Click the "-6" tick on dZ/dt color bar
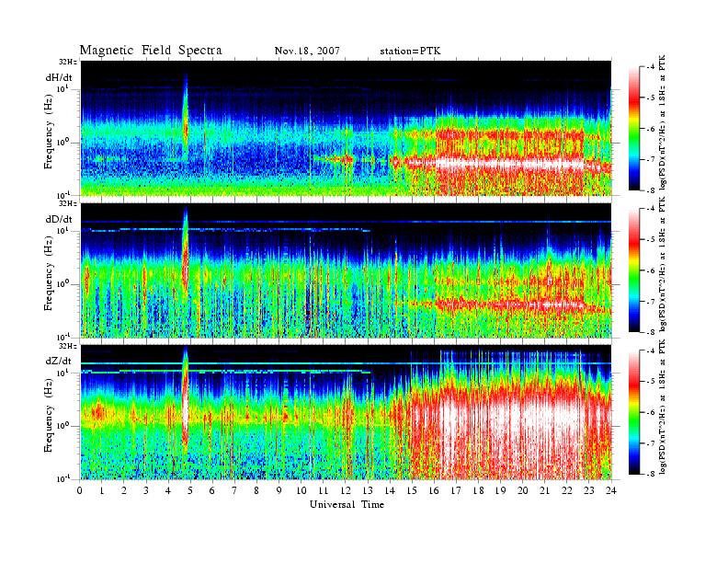The image size is (728, 563). click(651, 412)
